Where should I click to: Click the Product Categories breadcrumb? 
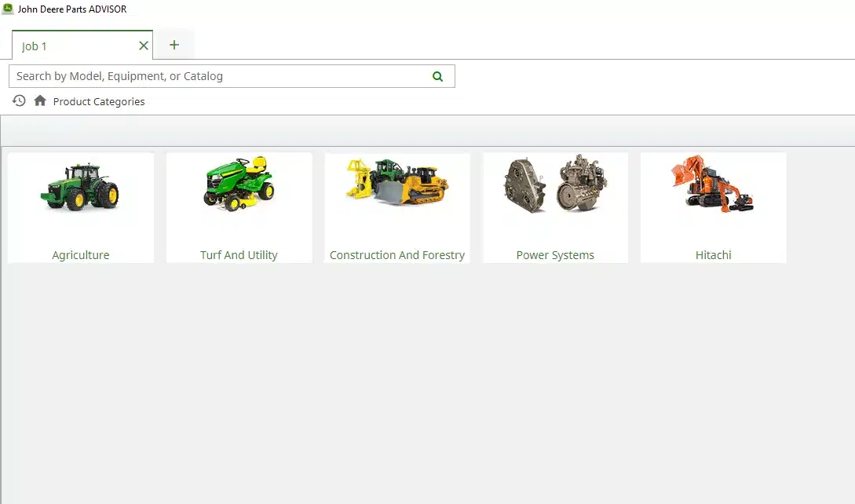(99, 101)
